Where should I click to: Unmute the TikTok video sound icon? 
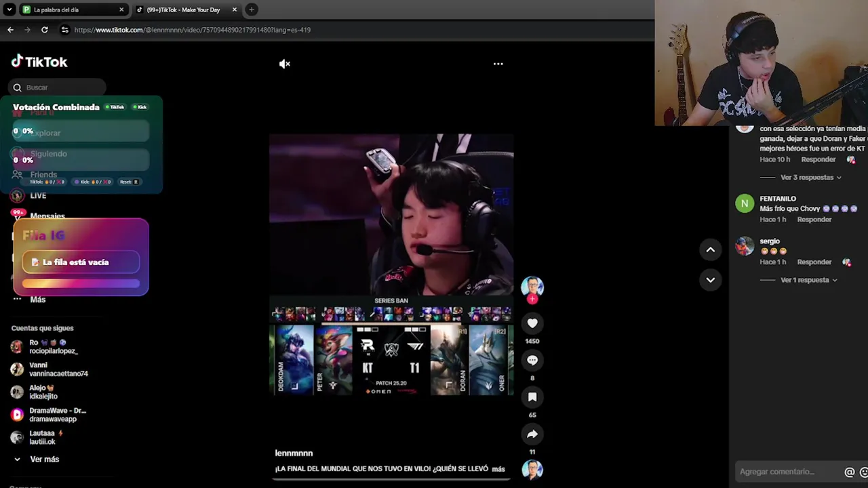click(285, 64)
